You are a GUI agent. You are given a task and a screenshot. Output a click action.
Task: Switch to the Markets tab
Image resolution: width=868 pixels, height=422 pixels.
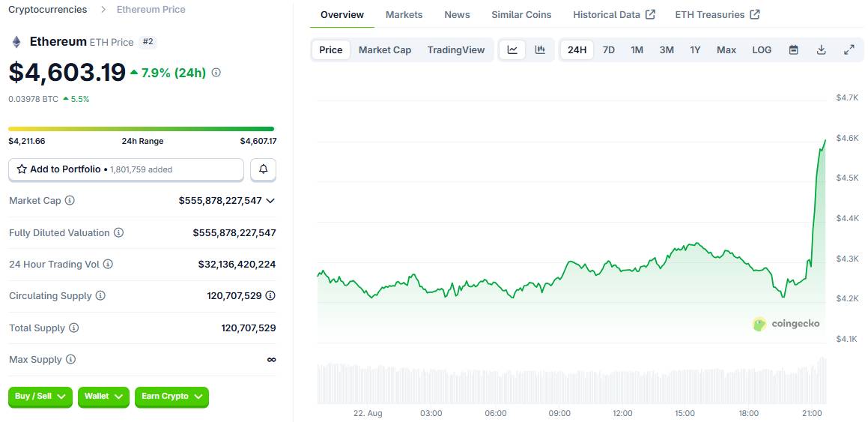(x=404, y=15)
